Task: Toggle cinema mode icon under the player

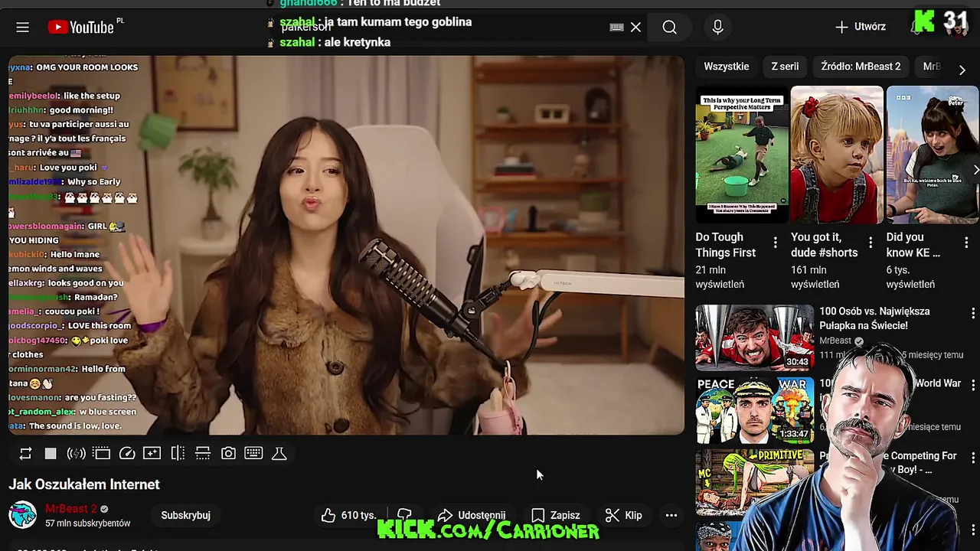Action: (101, 454)
